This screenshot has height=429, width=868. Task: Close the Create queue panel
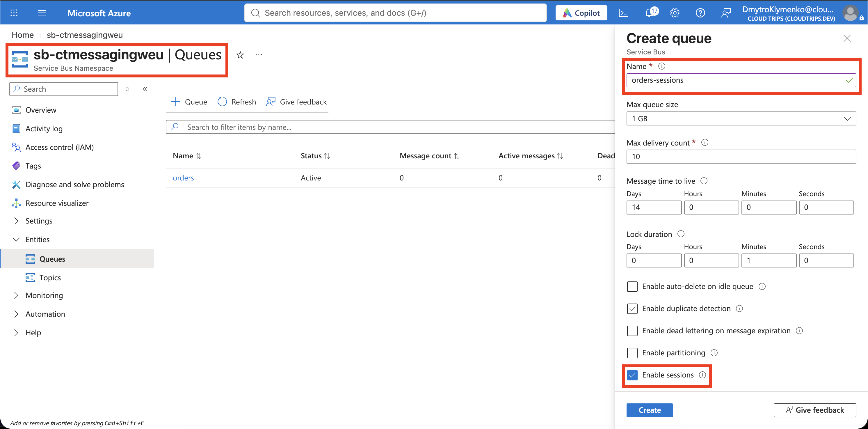pyautogui.click(x=847, y=38)
